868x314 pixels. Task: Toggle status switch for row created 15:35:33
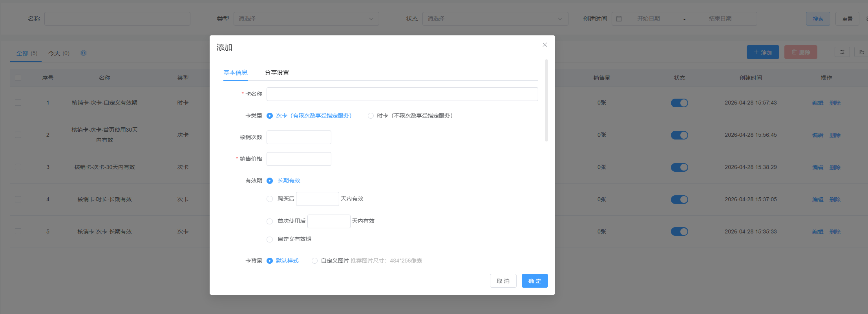[x=680, y=232]
